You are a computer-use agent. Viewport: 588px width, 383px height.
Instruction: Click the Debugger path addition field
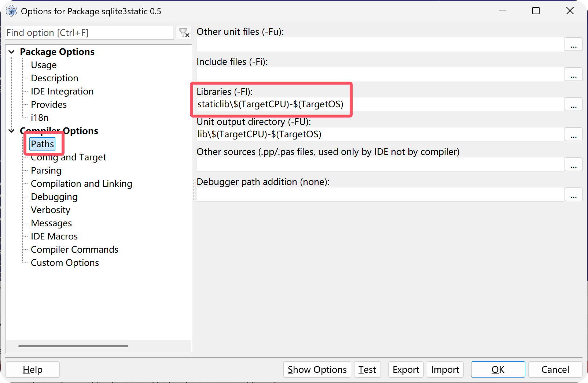tap(380, 194)
